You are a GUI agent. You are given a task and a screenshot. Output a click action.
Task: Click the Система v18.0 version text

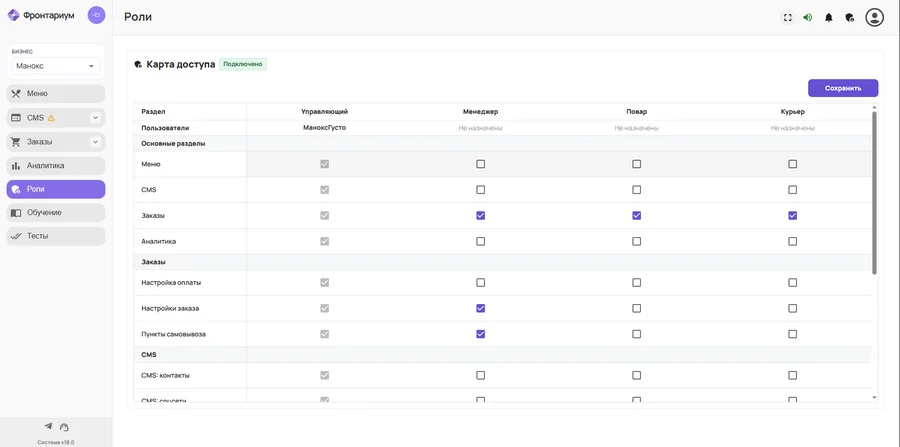(x=56, y=442)
